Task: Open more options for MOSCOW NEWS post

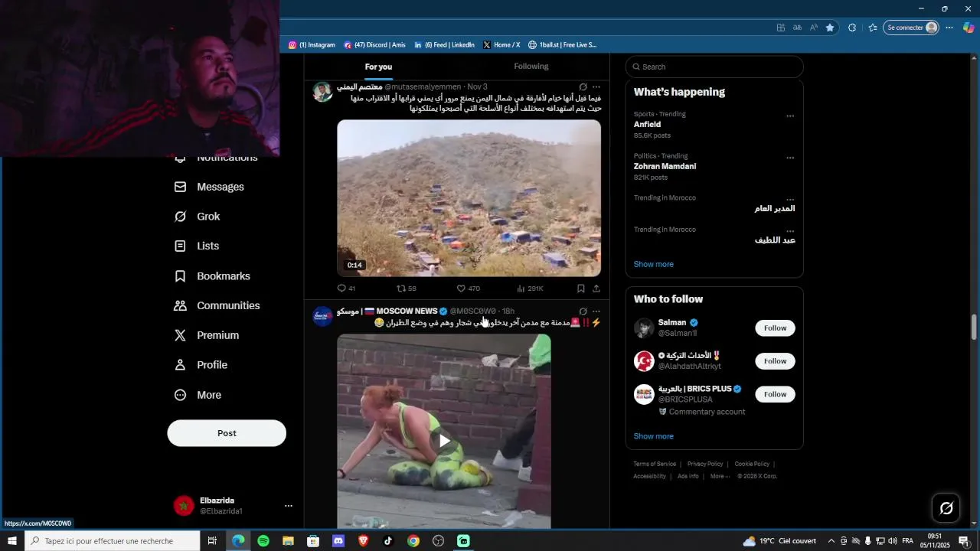Action: coord(596,311)
